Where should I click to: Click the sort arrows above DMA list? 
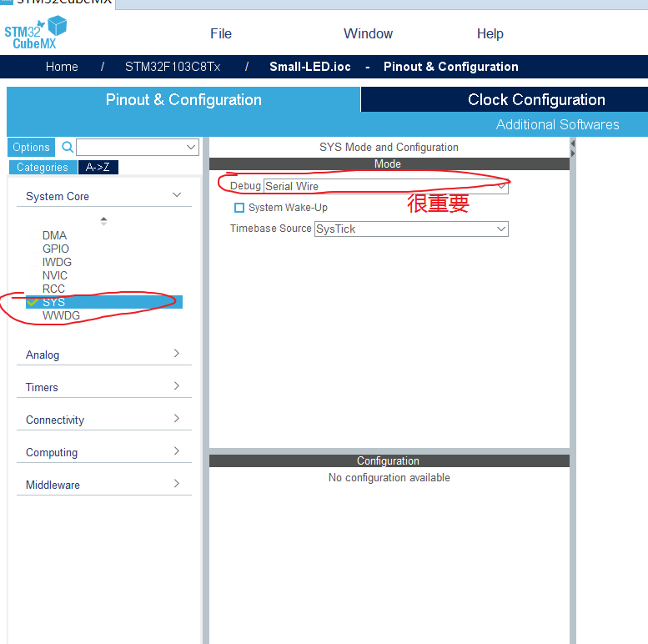pos(103,221)
